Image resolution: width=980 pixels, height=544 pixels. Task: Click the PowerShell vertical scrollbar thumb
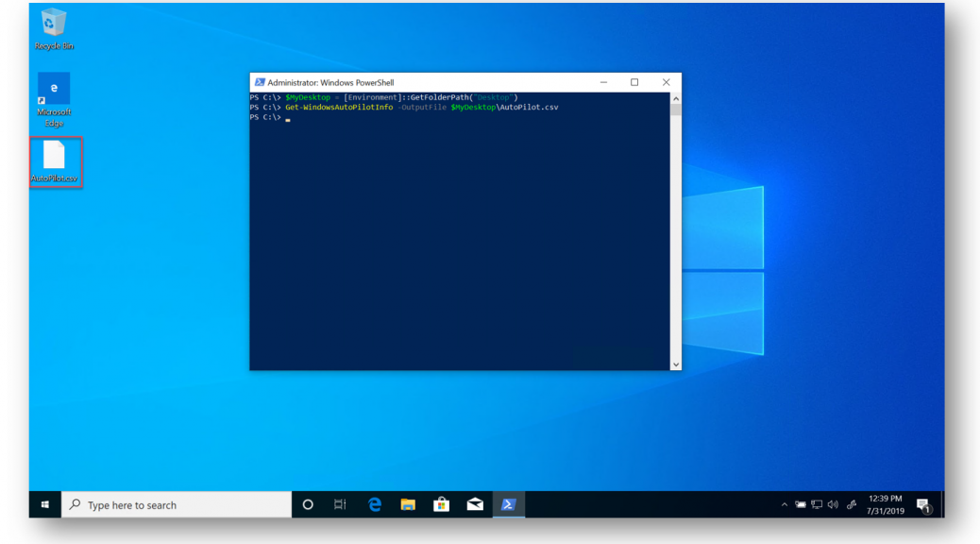676,110
